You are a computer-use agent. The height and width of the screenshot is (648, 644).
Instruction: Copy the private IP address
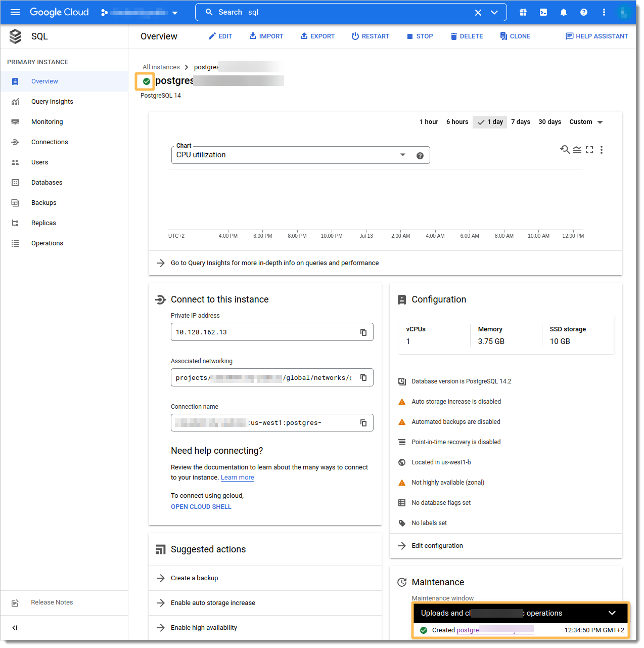pos(363,332)
